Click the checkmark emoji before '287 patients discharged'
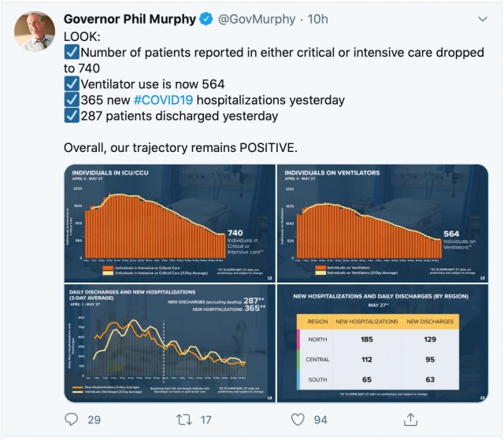 click(71, 116)
